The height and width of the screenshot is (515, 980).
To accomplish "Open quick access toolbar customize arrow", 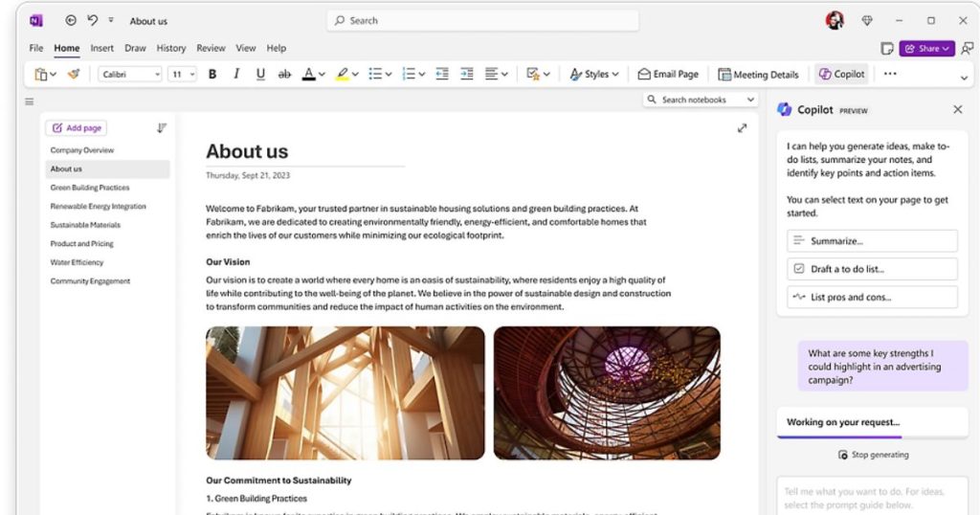I will click(111, 20).
